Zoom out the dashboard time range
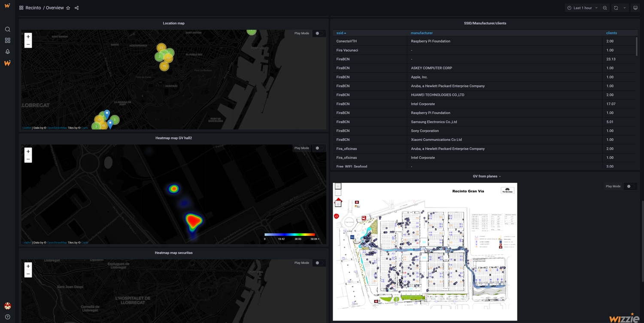 pos(605,8)
